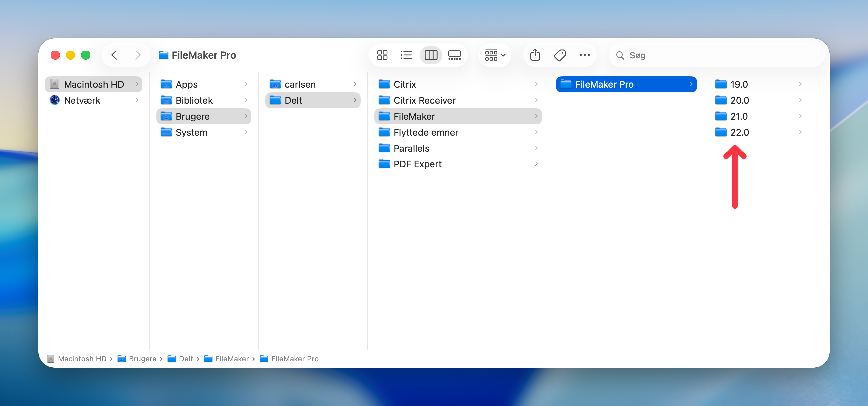Image resolution: width=868 pixels, height=406 pixels.
Task: Expand PDF Expert using its chevron
Action: coord(536,164)
